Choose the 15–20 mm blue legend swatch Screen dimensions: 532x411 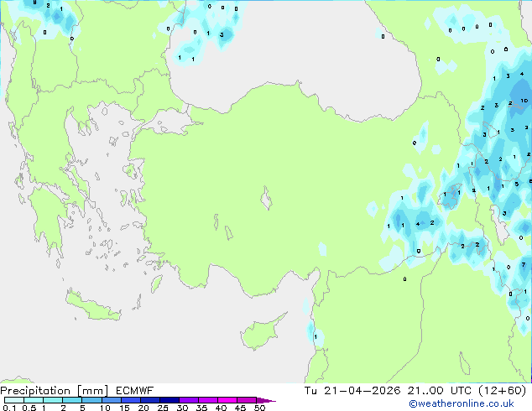point(130,400)
